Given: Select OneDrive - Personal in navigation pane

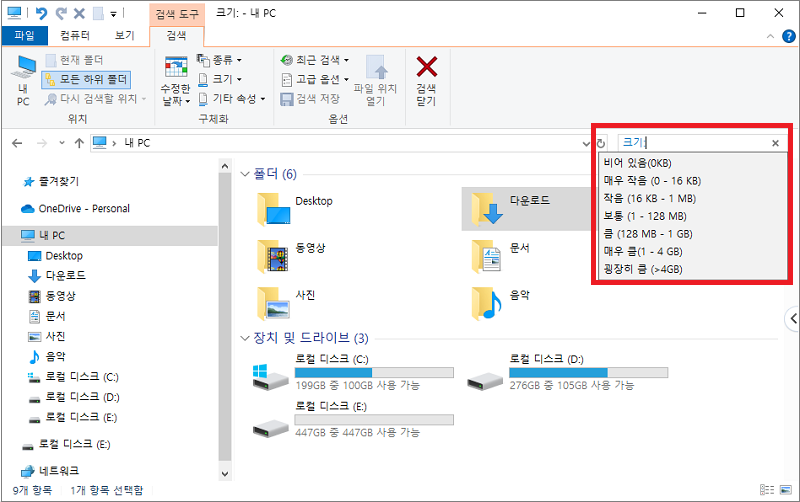Looking at the screenshot, I should (76, 209).
